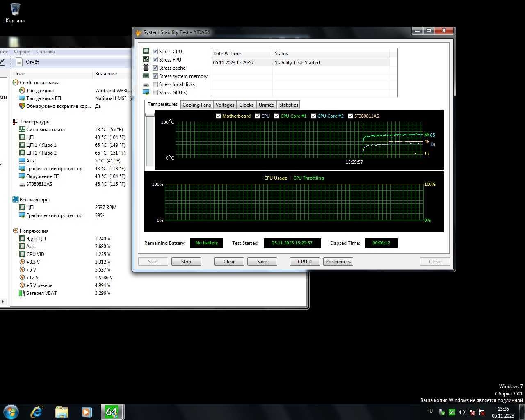Click the volume speaker tray icon
525x420 pixels.
coord(462,412)
